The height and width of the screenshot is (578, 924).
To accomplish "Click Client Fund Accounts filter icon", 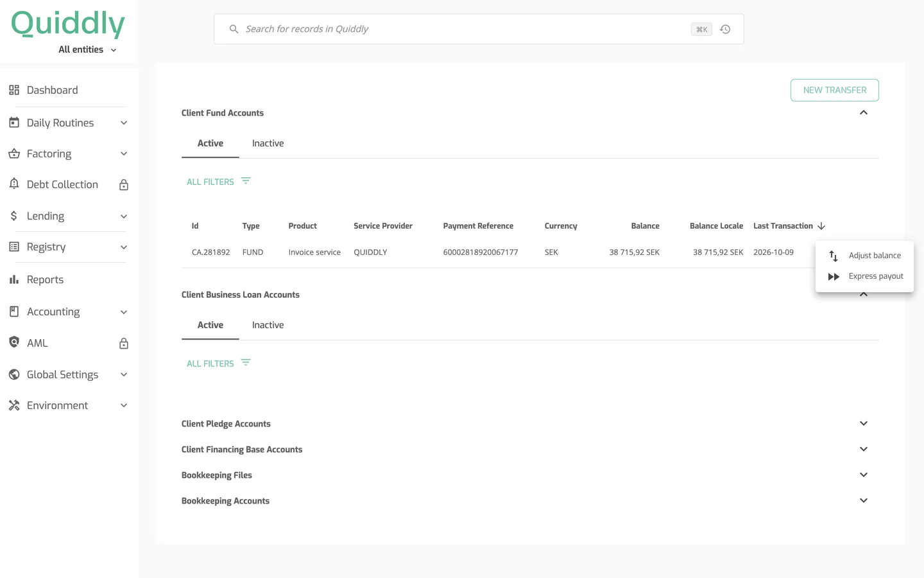I will 246,181.
